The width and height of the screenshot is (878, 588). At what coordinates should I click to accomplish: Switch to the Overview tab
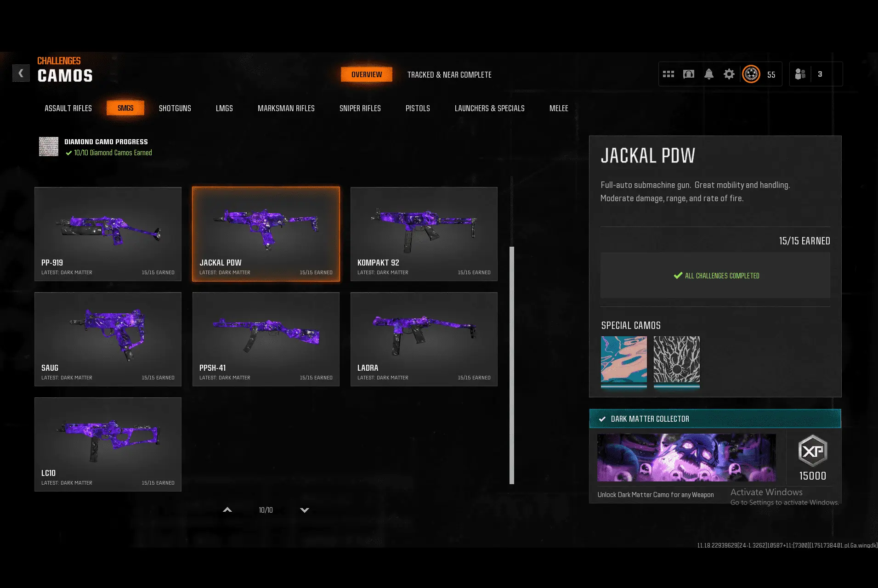367,74
